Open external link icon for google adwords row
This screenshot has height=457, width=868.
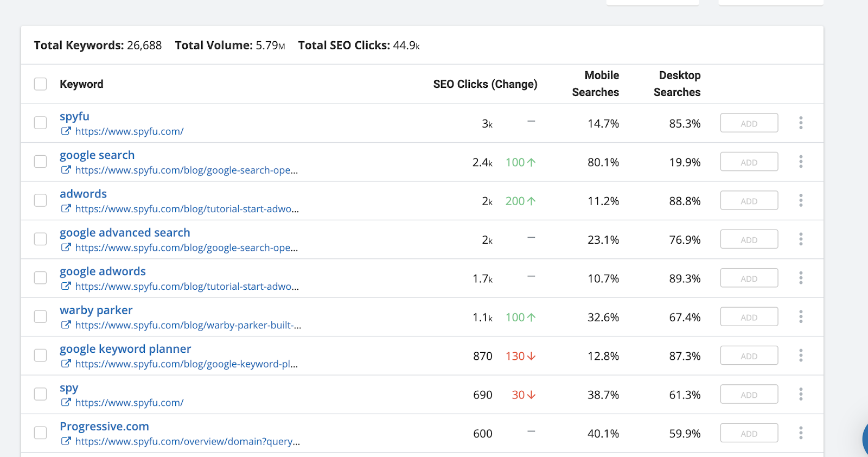pos(66,286)
